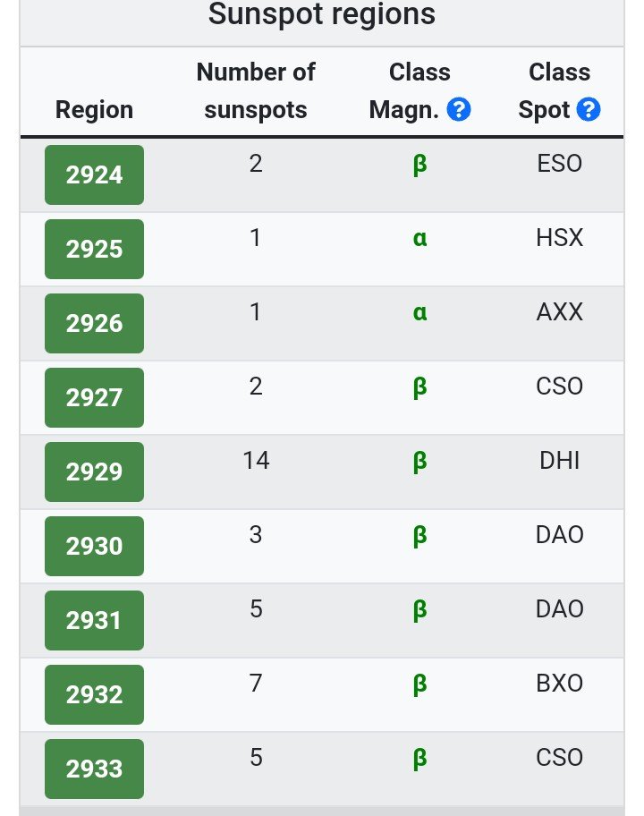
Task: Click the beta symbol for region 2929
Action: coord(419,462)
